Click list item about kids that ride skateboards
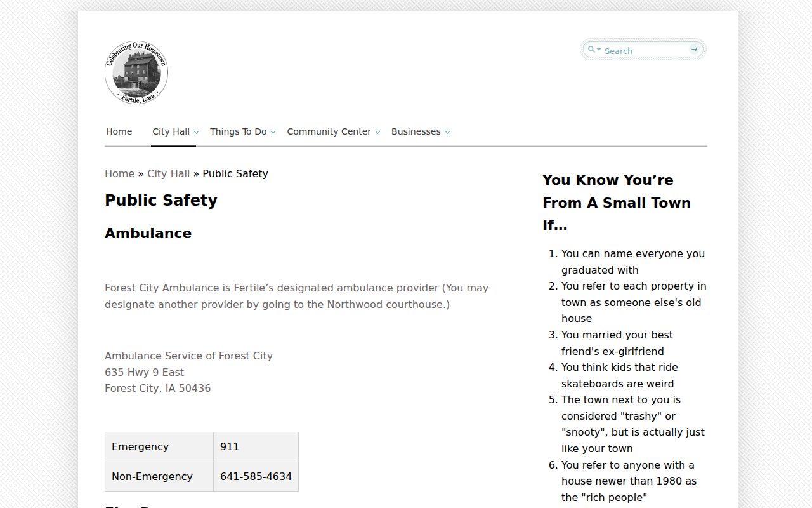This screenshot has width=812, height=508. (x=620, y=375)
